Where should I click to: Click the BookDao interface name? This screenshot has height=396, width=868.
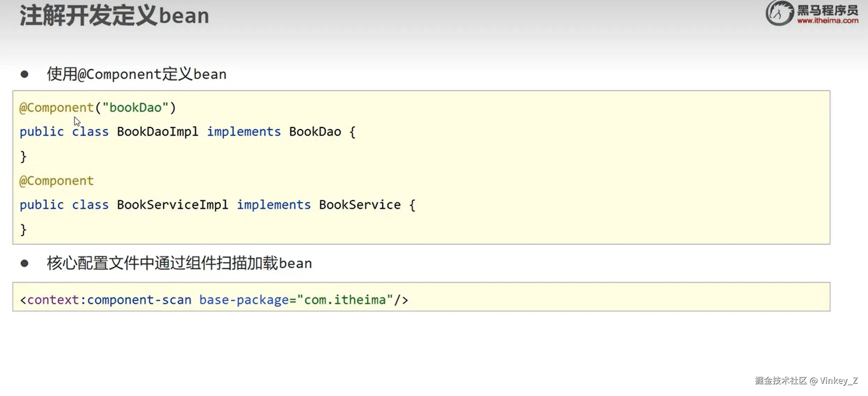(315, 132)
